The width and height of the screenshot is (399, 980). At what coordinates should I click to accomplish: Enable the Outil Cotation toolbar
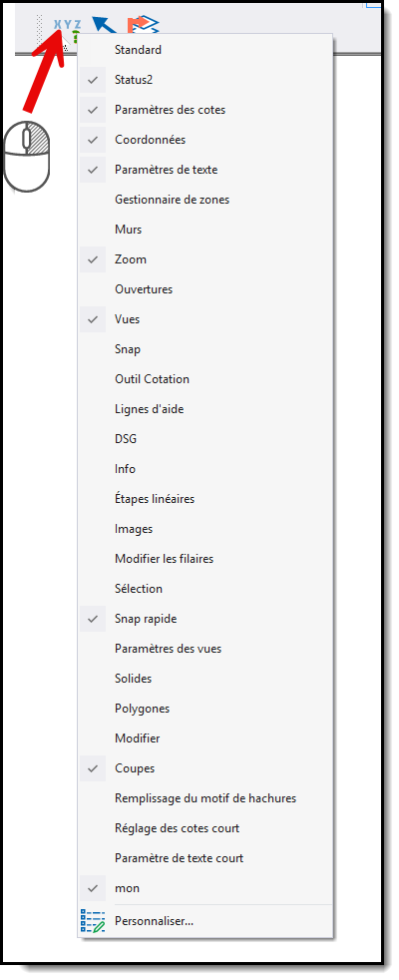(206, 379)
